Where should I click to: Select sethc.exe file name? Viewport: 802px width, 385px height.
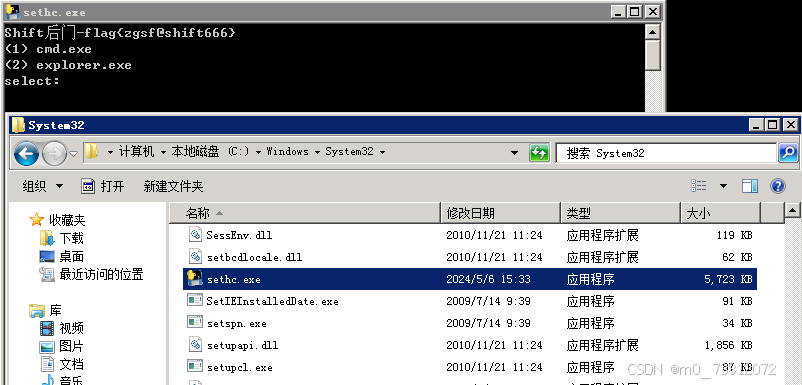234,280
